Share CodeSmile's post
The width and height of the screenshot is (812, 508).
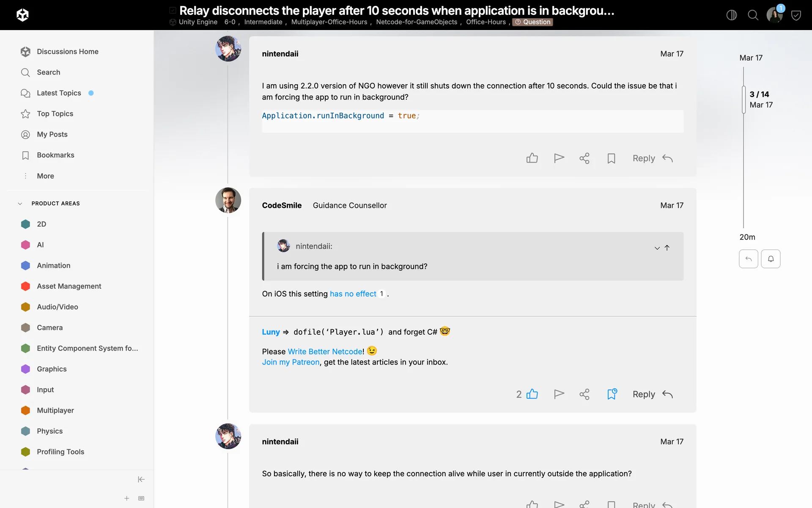(x=584, y=394)
